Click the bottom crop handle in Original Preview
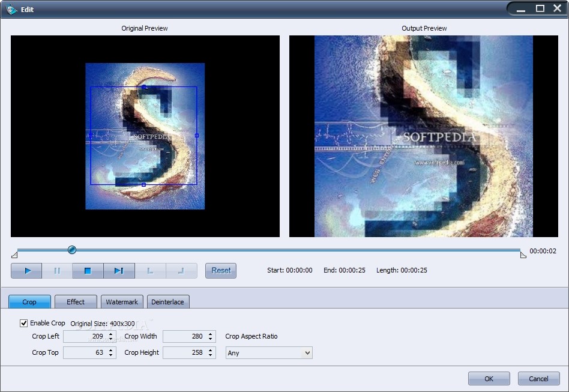 coord(143,185)
